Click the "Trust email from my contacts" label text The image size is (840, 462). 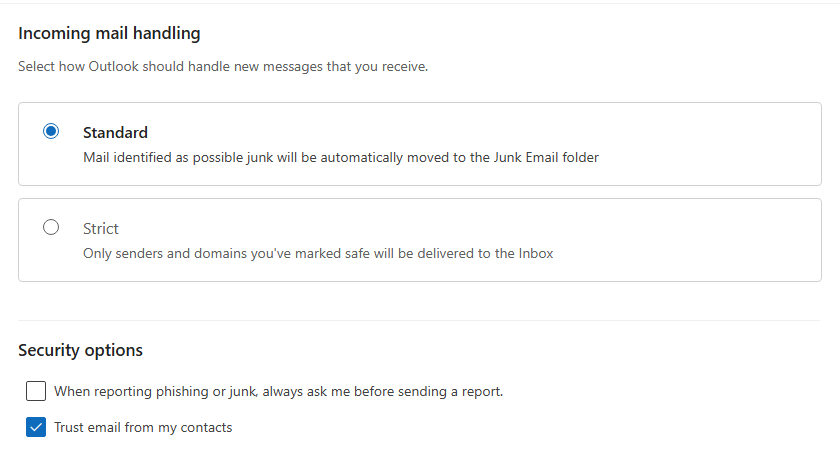143,427
